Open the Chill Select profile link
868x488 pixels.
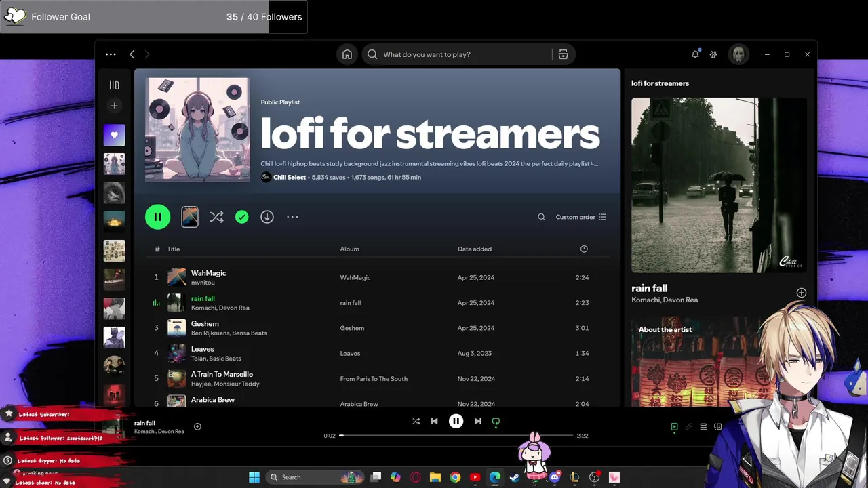290,177
